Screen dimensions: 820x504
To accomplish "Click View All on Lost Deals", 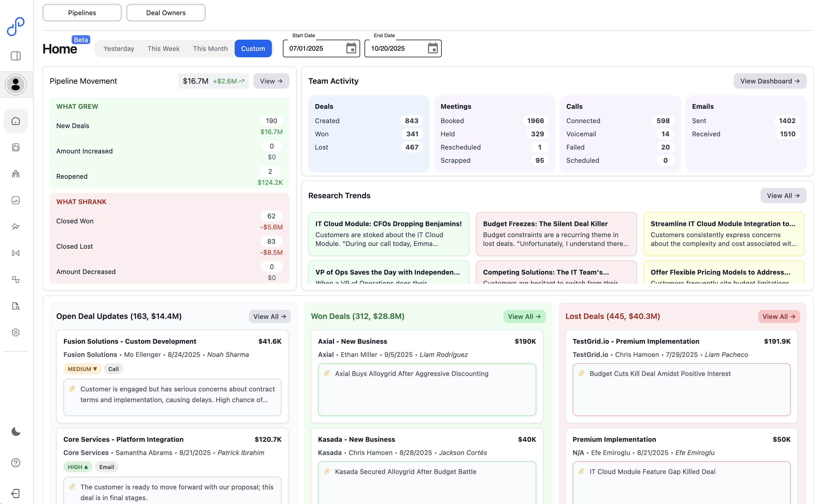I will point(779,316).
